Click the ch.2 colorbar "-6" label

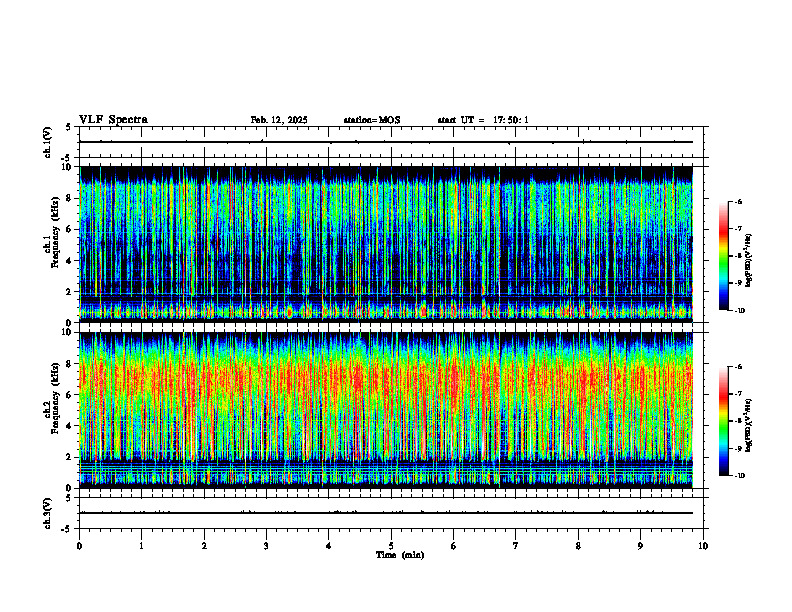[739, 367]
